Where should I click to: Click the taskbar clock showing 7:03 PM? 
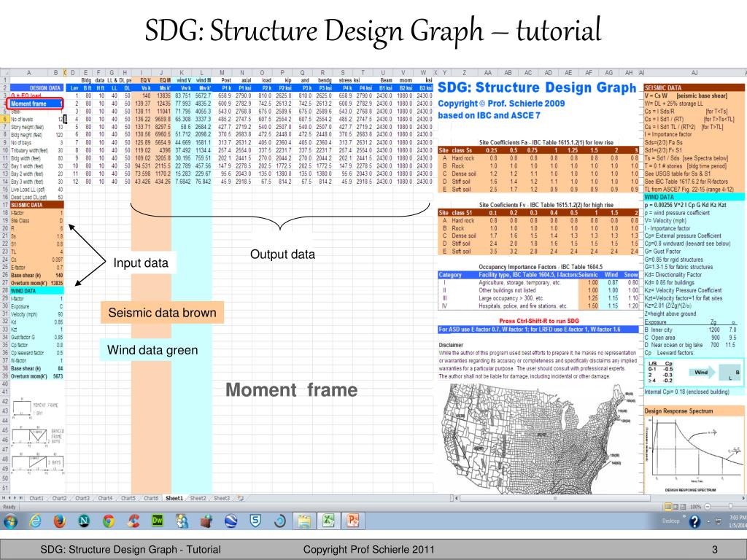[x=738, y=521]
